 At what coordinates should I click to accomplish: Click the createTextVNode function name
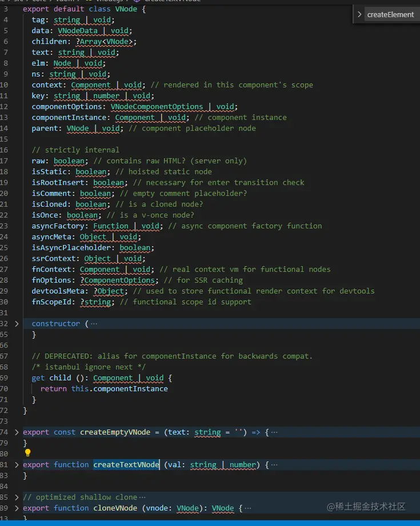[126, 465]
